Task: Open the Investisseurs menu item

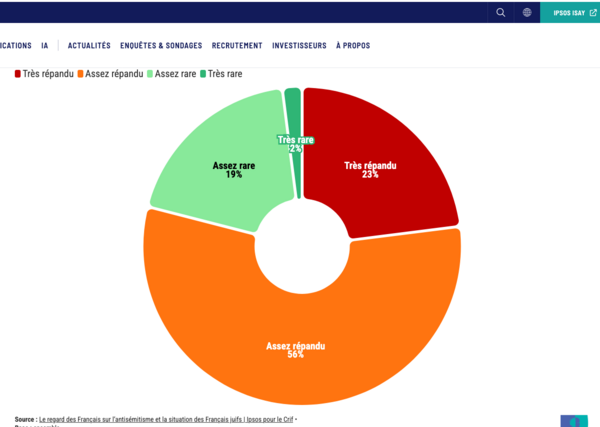Action: click(299, 46)
